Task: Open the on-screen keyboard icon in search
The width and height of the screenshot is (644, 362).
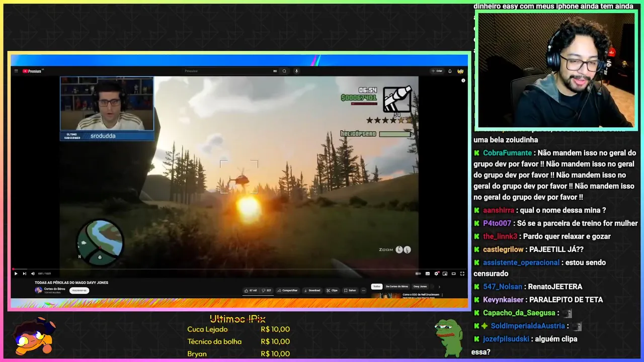Action: click(x=275, y=71)
